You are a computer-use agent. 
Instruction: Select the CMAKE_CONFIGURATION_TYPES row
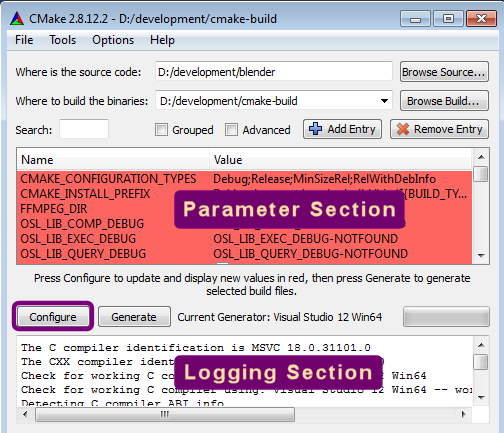tap(244, 179)
